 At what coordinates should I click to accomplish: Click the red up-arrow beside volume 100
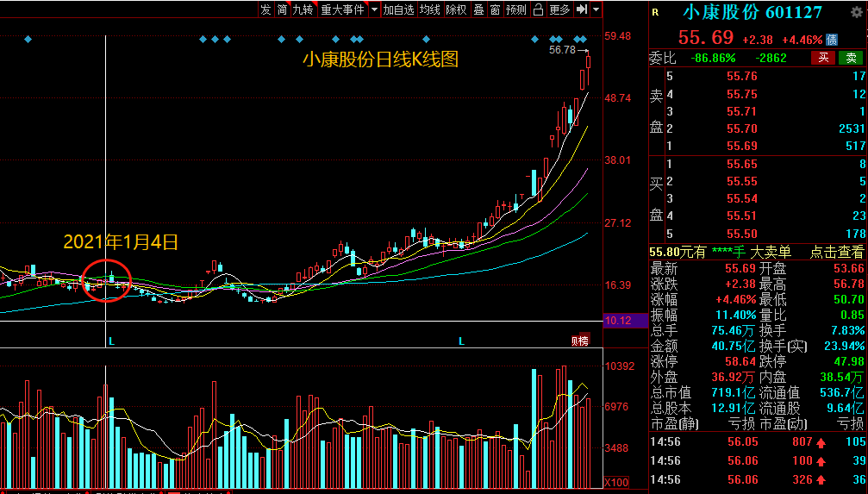tap(821, 460)
